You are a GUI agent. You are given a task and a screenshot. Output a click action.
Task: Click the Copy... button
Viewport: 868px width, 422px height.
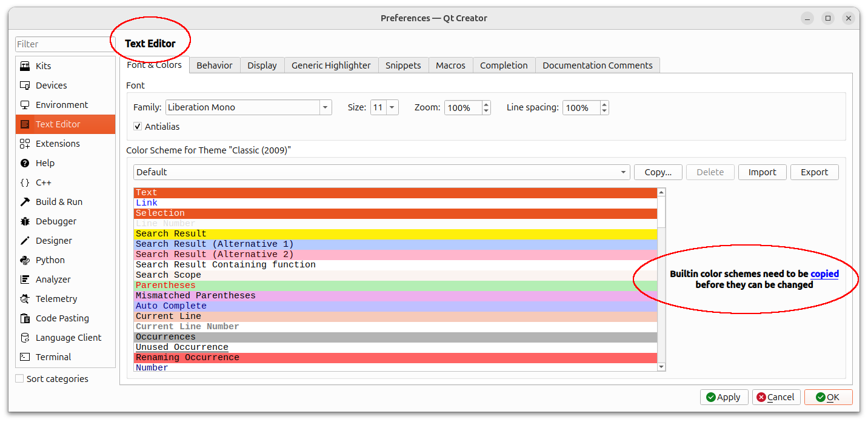point(658,172)
